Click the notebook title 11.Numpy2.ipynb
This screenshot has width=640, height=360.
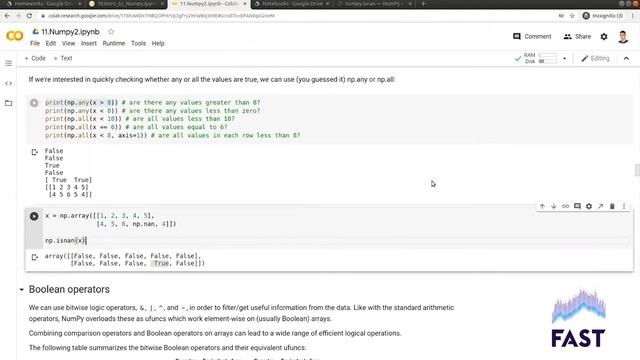[70, 32]
